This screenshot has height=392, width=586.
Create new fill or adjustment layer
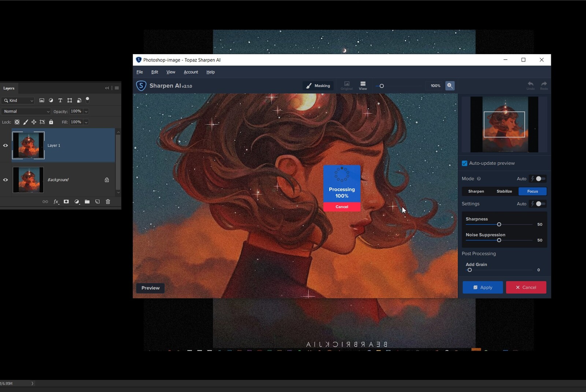pos(77,202)
